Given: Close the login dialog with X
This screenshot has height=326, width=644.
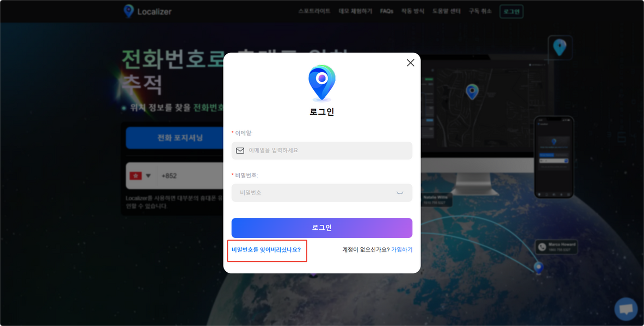Looking at the screenshot, I should [410, 62].
